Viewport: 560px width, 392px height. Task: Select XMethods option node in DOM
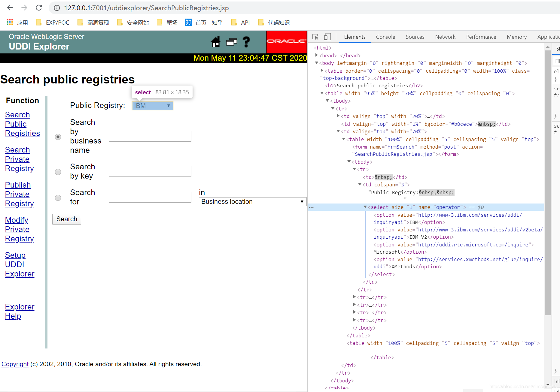pos(458,263)
